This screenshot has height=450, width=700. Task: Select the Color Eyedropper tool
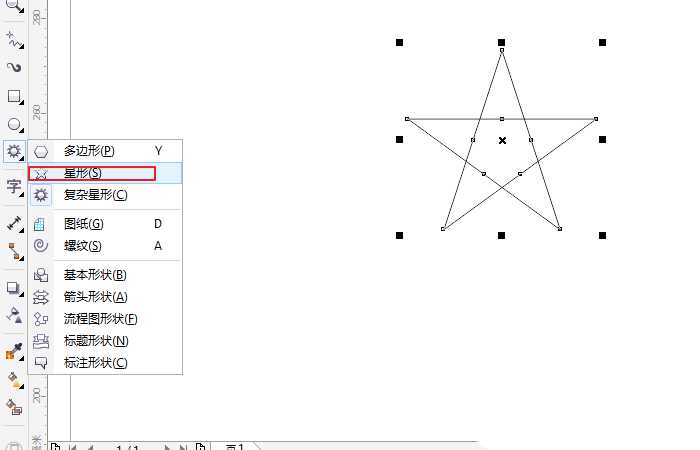(x=14, y=351)
